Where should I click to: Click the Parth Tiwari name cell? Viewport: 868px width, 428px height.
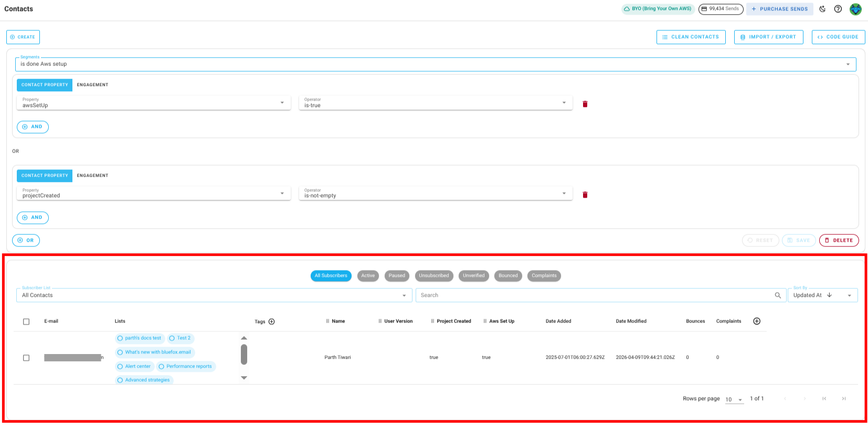pos(337,358)
